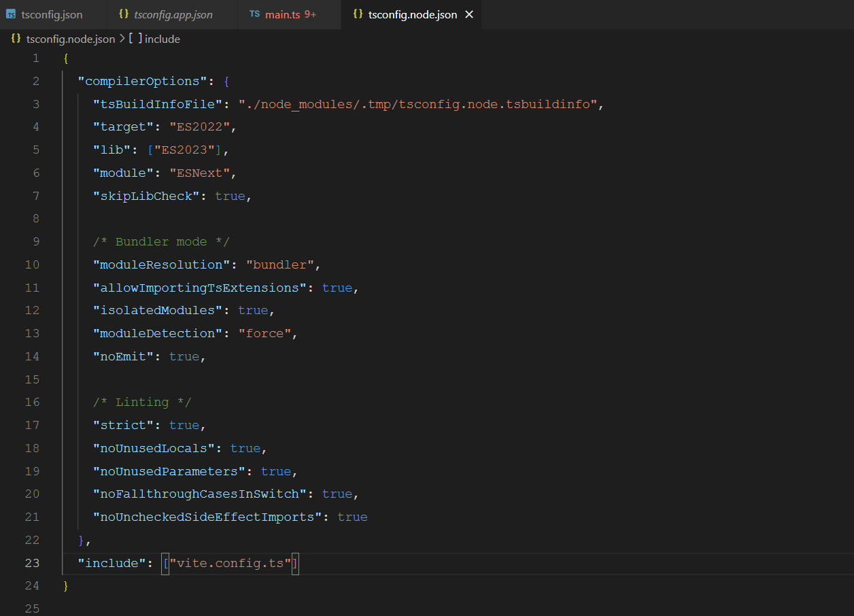The image size is (854, 616).
Task: Click the JSON braces icon on the tsconfig.app.json tab
Action: (x=123, y=14)
